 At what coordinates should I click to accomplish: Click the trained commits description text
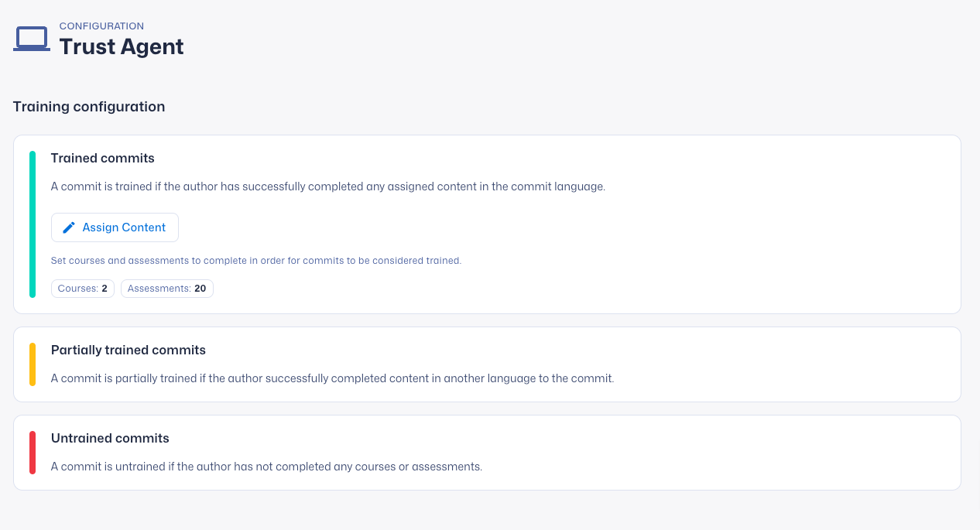click(x=328, y=186)
